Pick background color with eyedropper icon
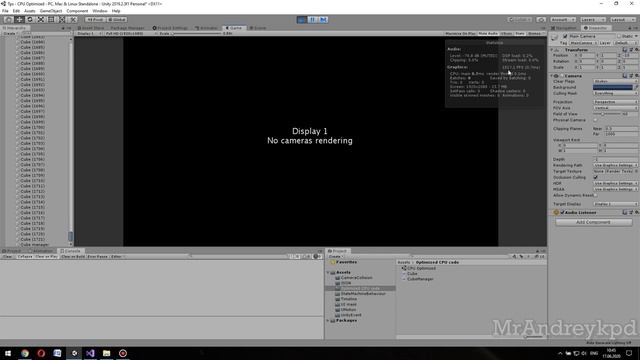Screen dimensions: 640x360 pos(636,87)
